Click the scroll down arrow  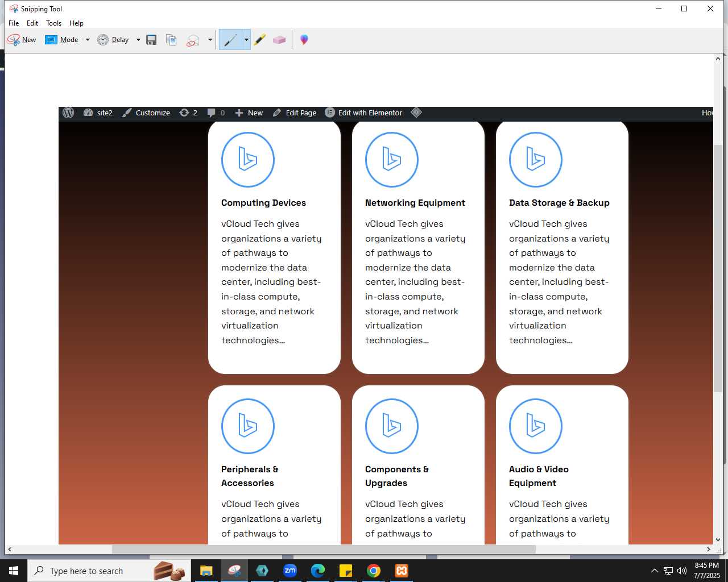click(718, 540)
